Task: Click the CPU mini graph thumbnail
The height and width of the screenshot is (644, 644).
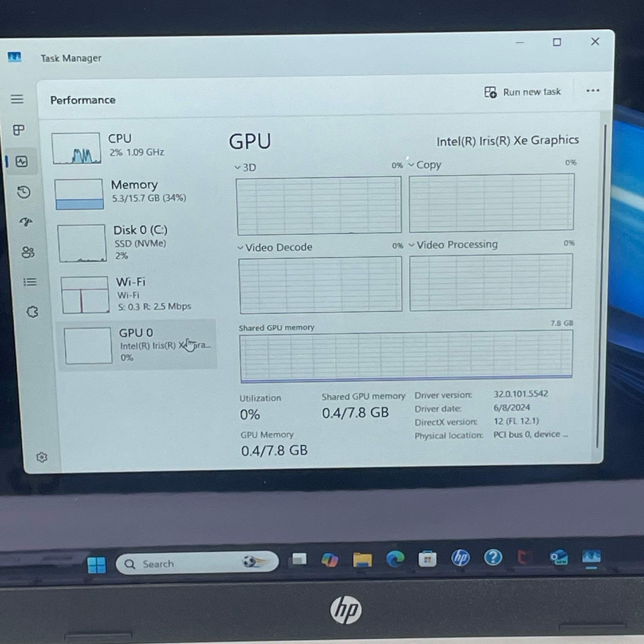Action: pos(76,148)
